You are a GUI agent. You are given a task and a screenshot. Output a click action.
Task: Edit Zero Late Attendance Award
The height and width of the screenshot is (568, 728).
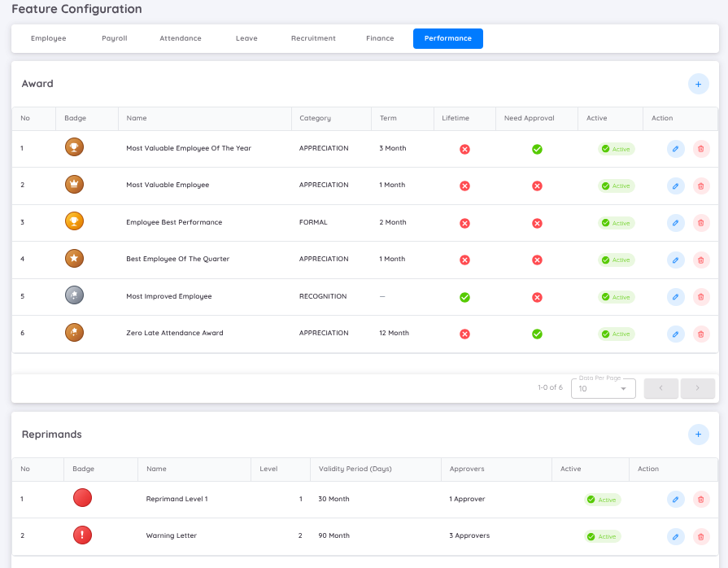[676, 334]
